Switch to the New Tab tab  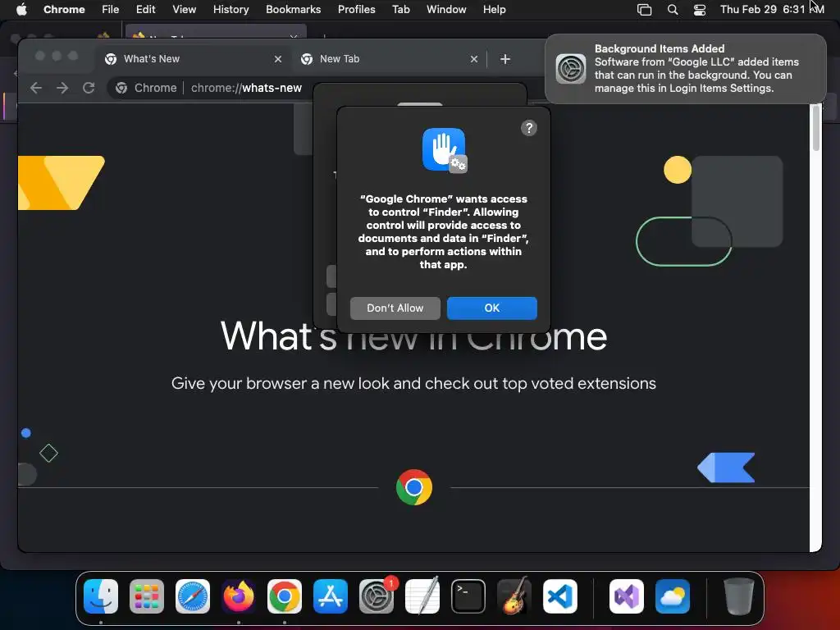click(390, 59)
